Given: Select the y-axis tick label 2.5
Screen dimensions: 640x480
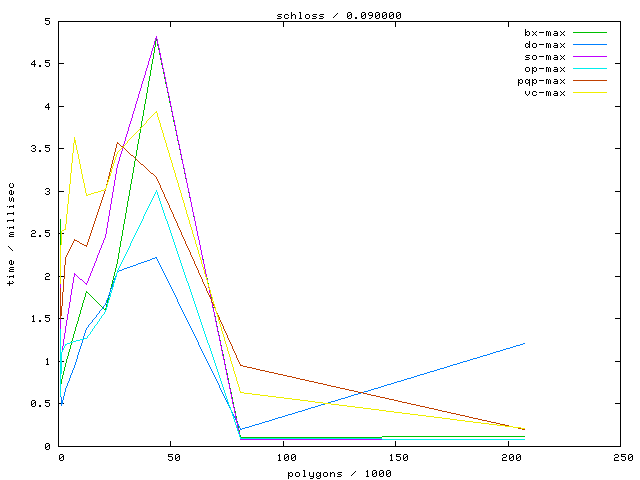Looking at the screenshot, I should [43, 234].
